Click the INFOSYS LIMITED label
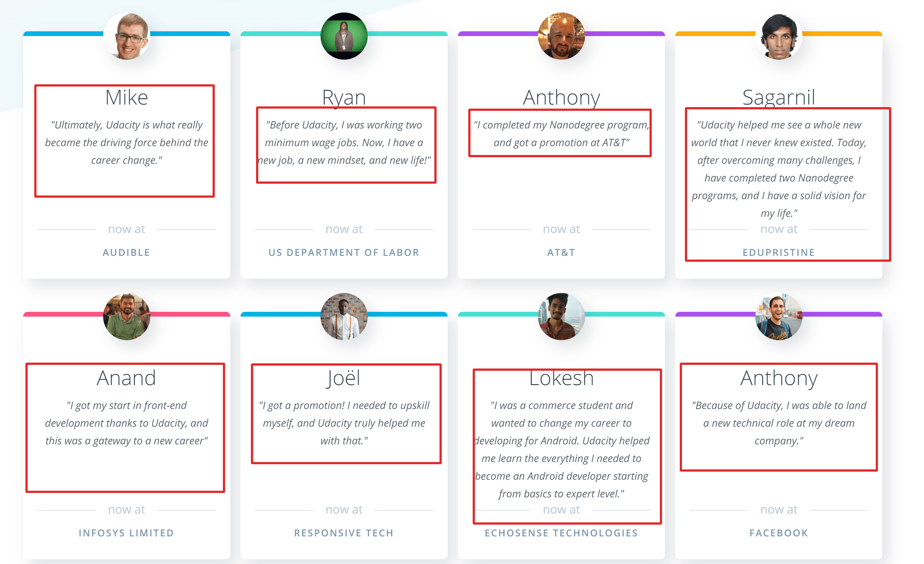 click(x=126, y=533)
